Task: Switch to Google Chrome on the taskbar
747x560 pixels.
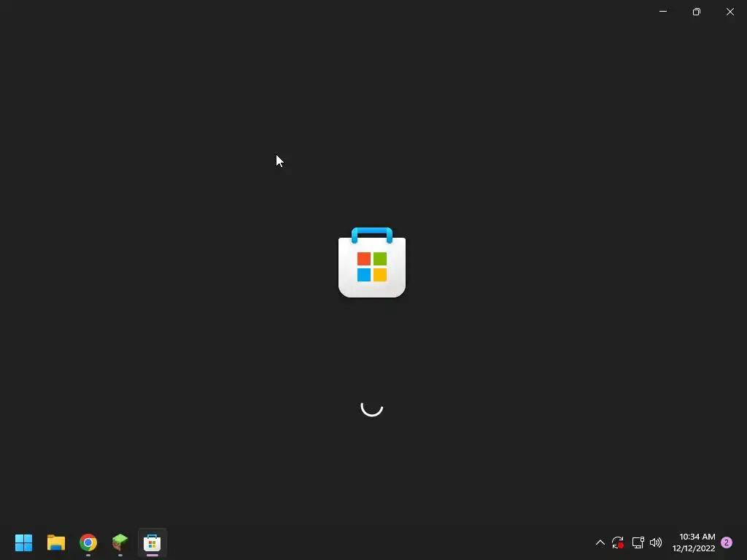Action: (x=88, y=542)
